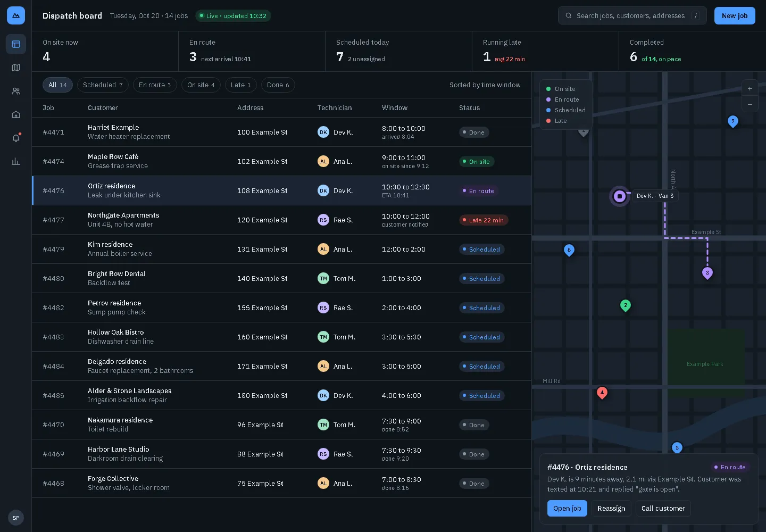The image size is (766, 532).
Task: Filter jobs by Scheduled 7
Action: coord(103,85)
